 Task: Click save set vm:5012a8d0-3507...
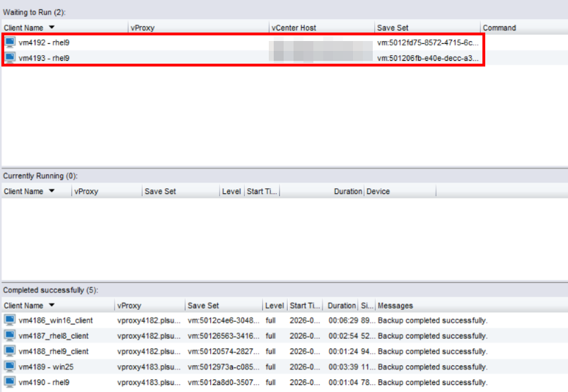[x=223, y=382]
